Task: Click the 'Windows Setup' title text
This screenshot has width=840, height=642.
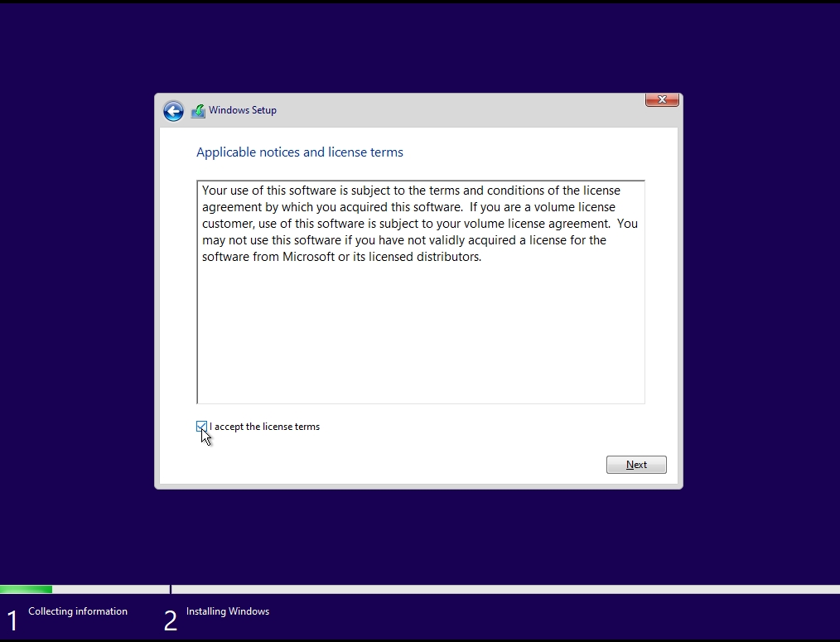Action: (243, 110)
